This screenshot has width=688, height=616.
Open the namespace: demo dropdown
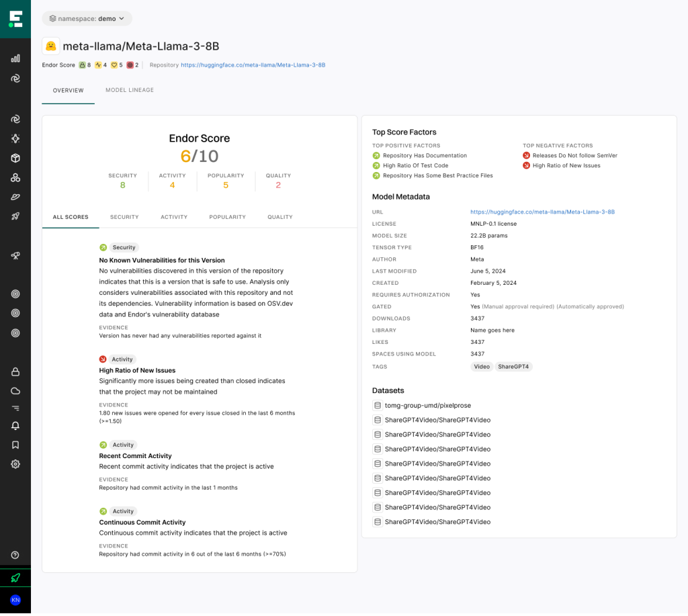click(86, 18)
